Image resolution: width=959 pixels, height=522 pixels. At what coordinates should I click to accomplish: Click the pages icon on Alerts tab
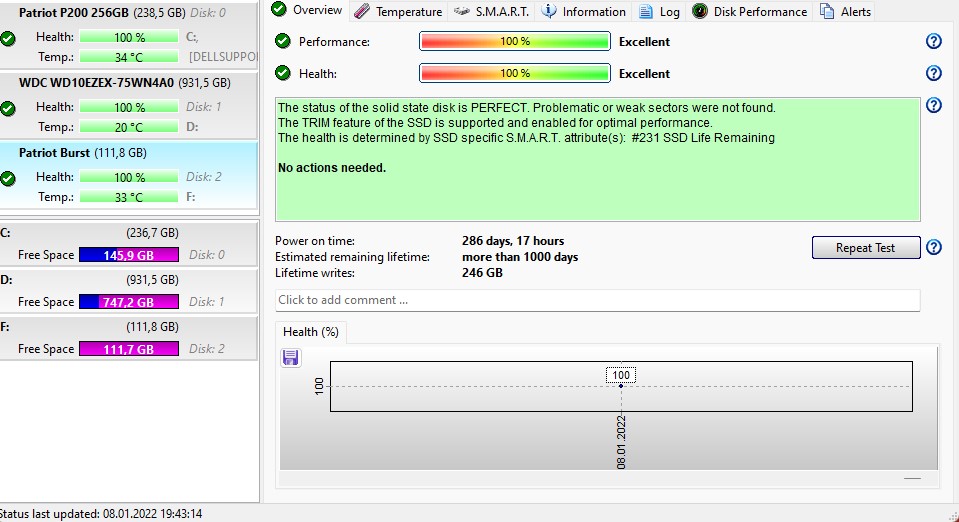(827, 11)
